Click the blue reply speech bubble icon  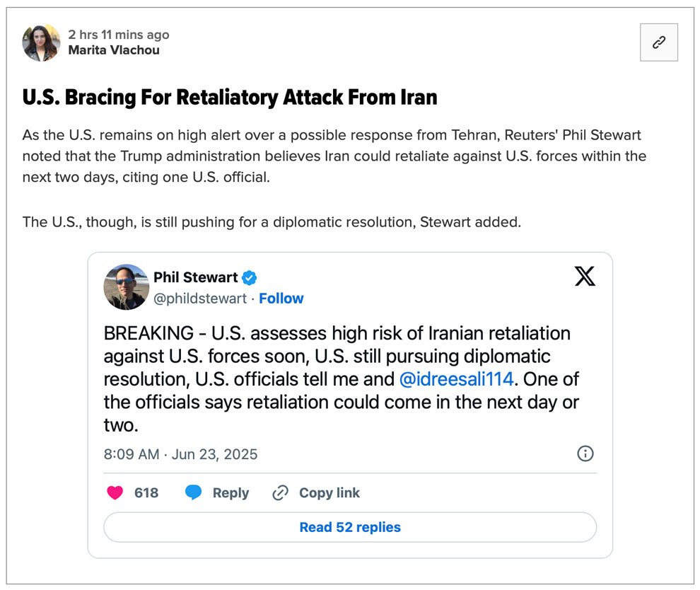193,492
